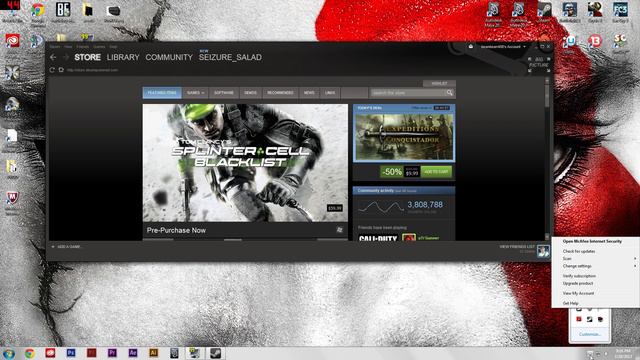Click Photoshop in the taskbar
The width and height of the screenshot is (640, 360).
(71, 353)
